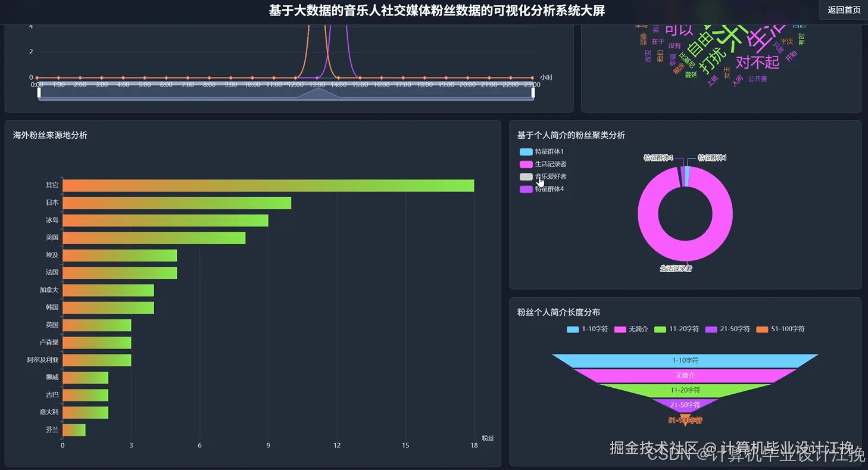Click the purple 21-50字符 legend icon
868x470 pixels.
pyautogui.click(x=713, y=328)
